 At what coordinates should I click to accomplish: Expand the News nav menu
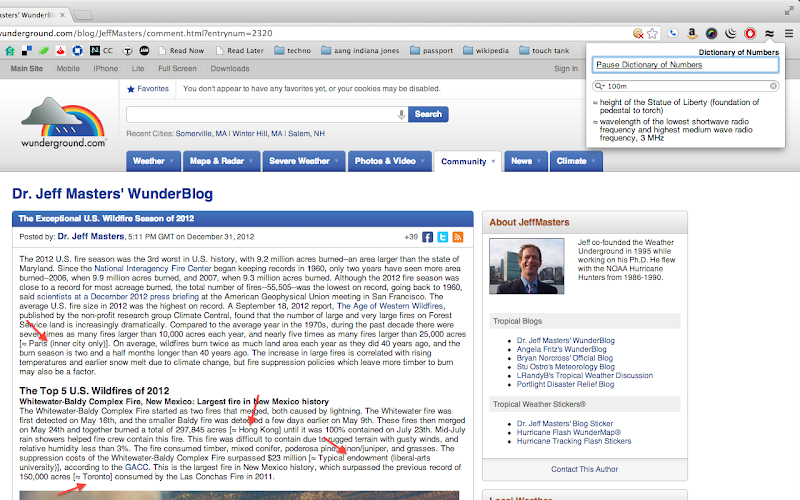pos(526,161)
